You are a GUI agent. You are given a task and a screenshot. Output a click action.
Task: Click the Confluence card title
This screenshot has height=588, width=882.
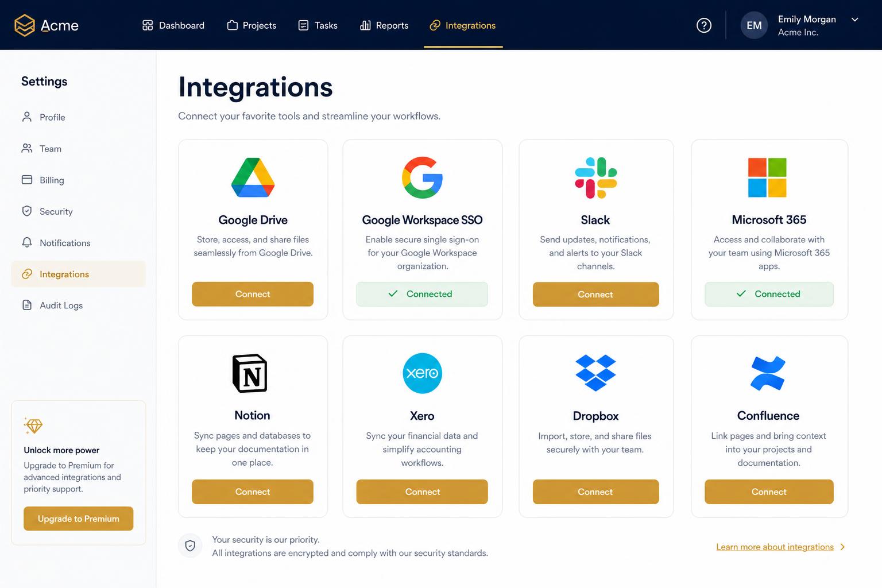[768, 416]
